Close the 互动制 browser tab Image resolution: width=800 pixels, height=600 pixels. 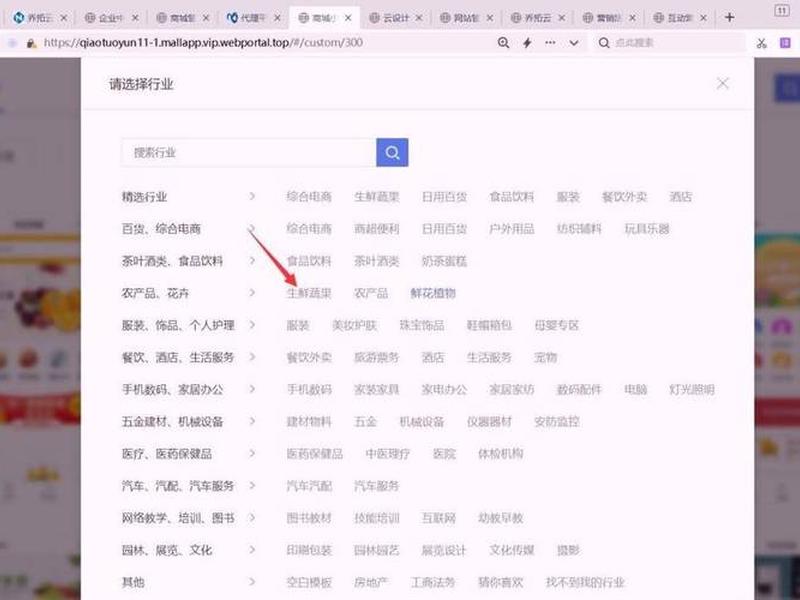click(703, 18)
